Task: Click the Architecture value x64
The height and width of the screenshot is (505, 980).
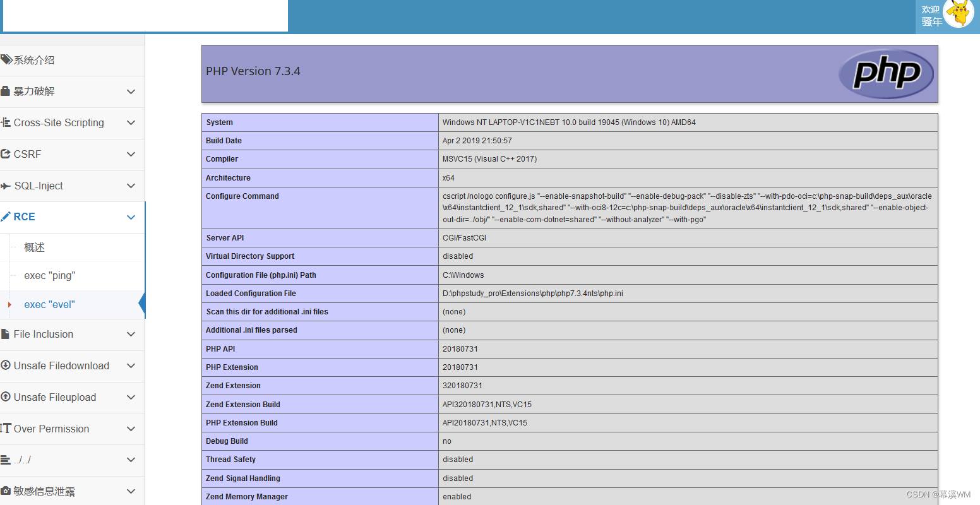Action: (448, 178)
